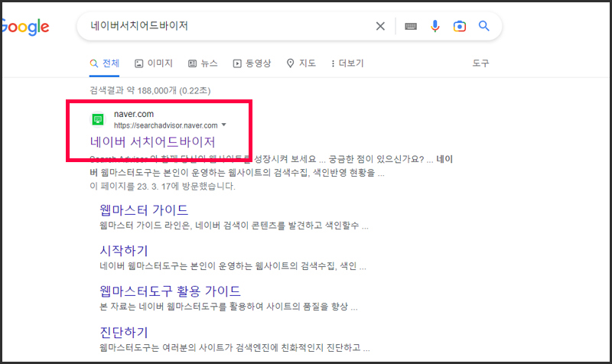Open the 진단하기 sitelink
Viewport: 612px width, 364px height.
pyautogui.click(x=124, y=332)
